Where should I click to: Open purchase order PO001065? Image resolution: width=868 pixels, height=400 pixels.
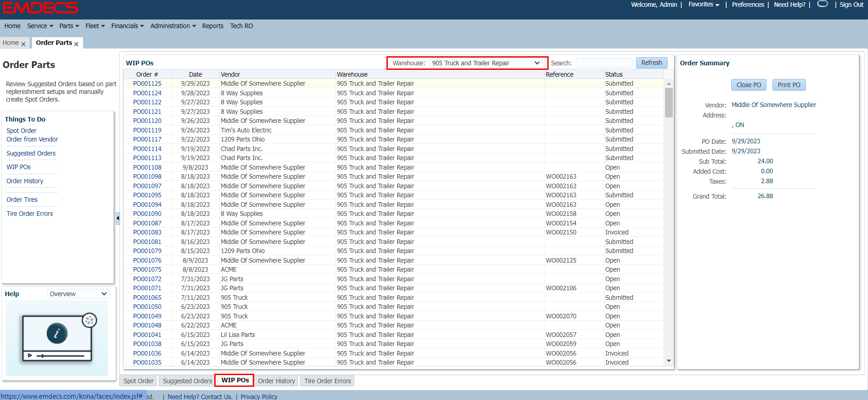(147, 298)
